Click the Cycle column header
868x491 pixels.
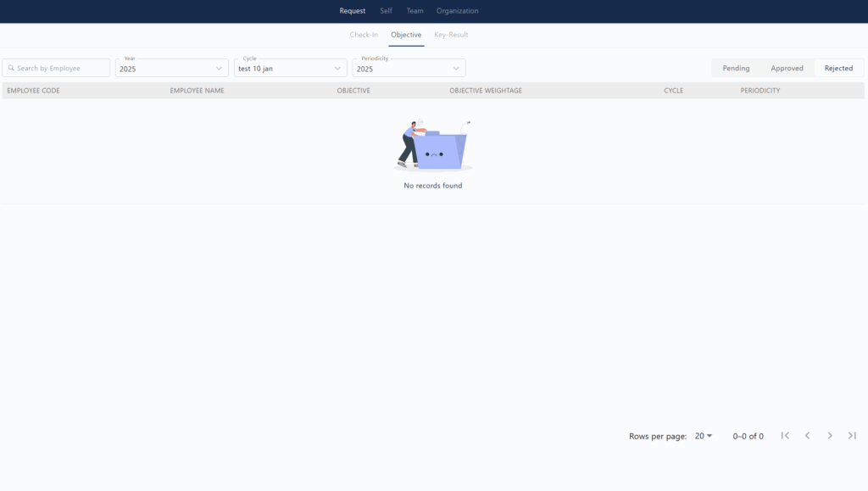click(673, 90)
